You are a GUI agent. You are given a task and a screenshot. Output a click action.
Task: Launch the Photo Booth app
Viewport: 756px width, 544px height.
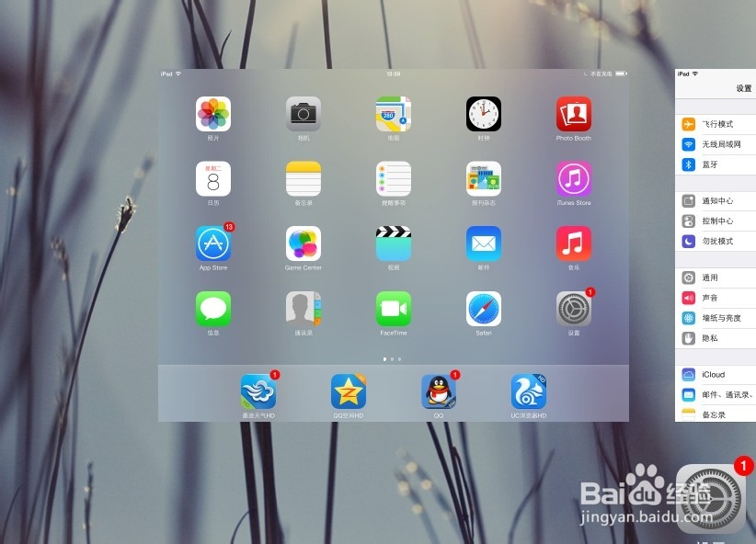[x=574, y=114]
